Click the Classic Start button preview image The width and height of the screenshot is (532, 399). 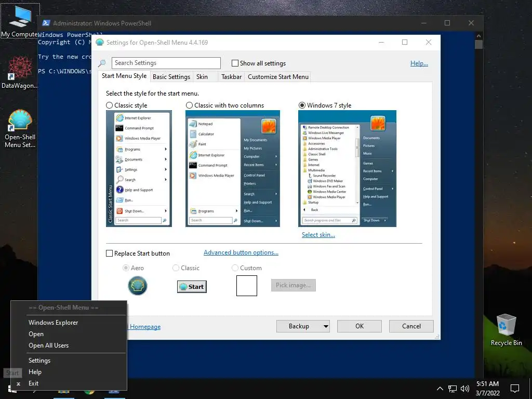[192, 287]
